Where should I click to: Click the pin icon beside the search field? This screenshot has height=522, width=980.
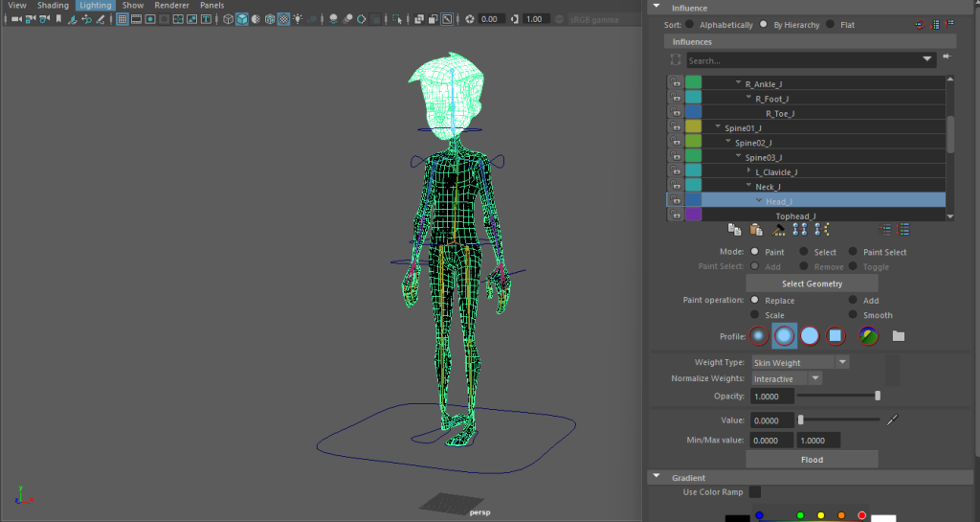pyautogui.click(x=947, y=57)
